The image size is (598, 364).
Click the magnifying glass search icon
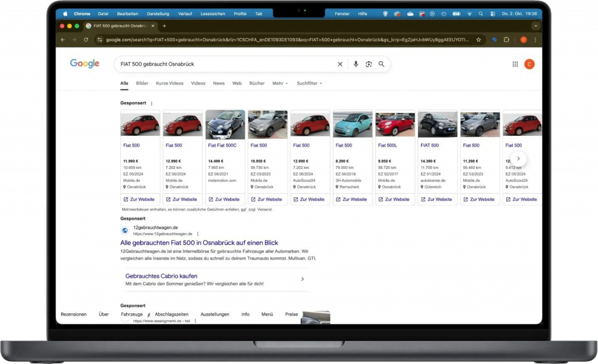(381, 64)
